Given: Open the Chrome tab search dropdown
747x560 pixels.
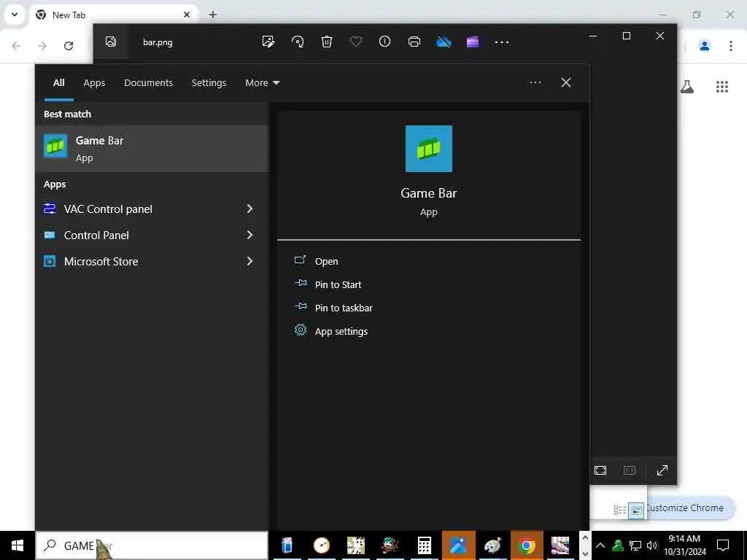Looking at the screenshot, I should (15, 15).
